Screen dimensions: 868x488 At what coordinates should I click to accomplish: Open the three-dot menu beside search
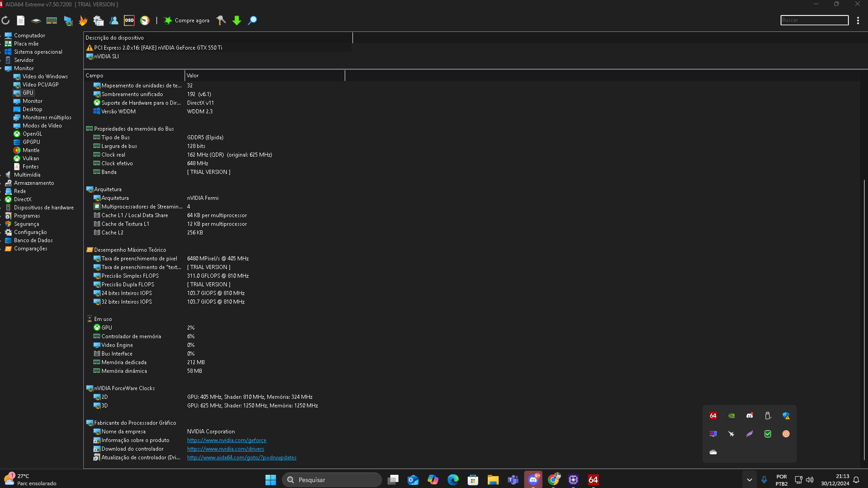click(x=858, y=20)
